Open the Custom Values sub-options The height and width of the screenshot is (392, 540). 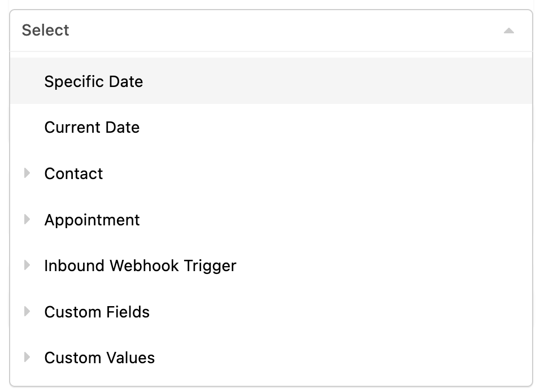tap(271, 358)
